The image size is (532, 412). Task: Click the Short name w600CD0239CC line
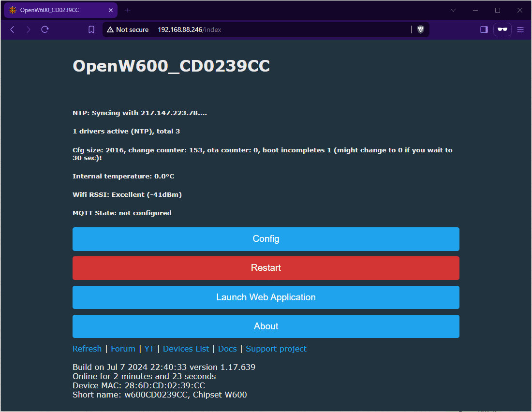pyautogui.click(x=160, y=395)
